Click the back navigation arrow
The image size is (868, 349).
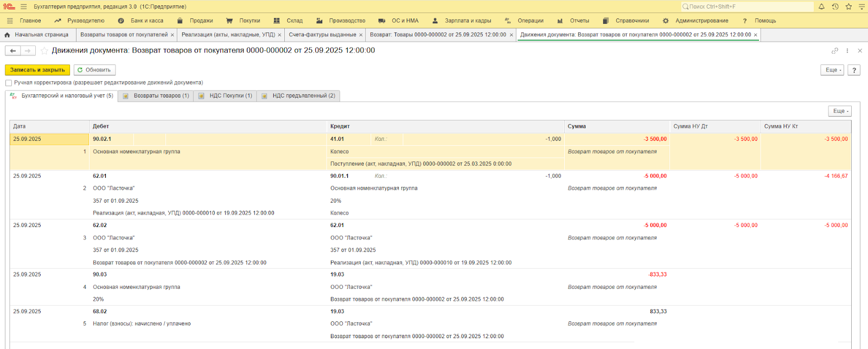(13, 51)
